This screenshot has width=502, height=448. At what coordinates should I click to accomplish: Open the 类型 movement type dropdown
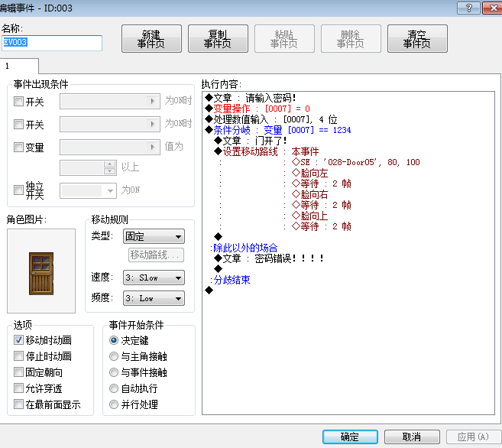154,237
